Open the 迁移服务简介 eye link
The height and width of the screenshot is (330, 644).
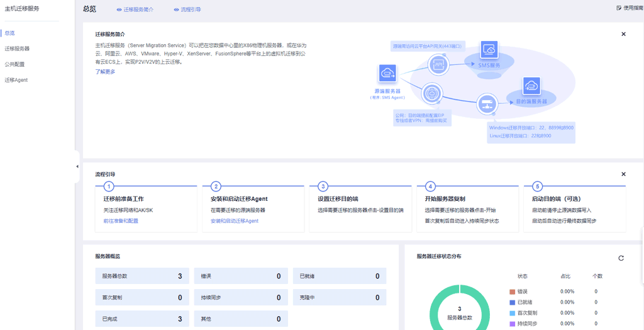tap(135, 9)
